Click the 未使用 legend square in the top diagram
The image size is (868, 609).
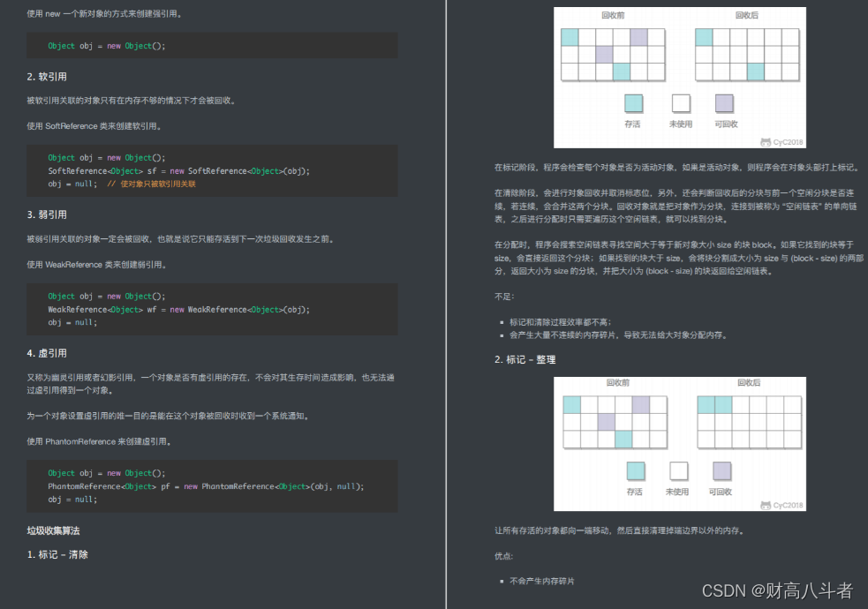(681, 101)
